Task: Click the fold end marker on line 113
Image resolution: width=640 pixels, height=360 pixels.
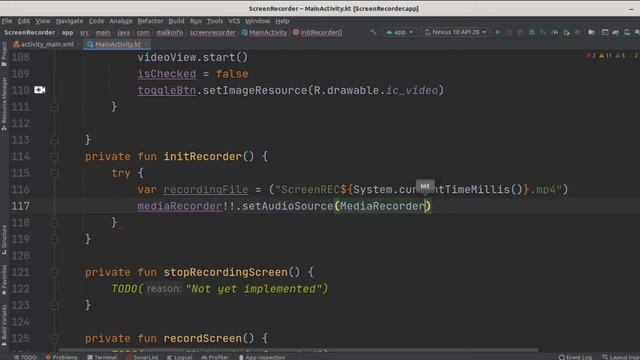Action: pos(55,140)
